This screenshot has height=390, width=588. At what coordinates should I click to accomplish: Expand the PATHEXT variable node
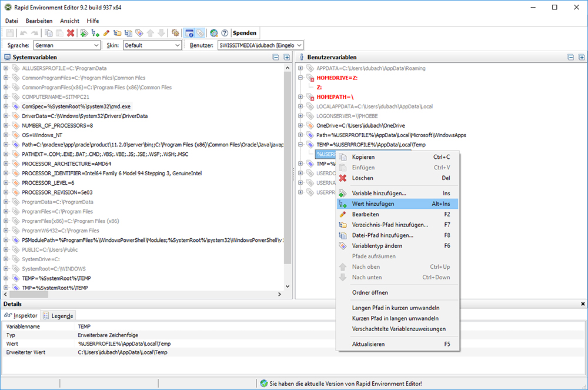(x=6, y=154)
